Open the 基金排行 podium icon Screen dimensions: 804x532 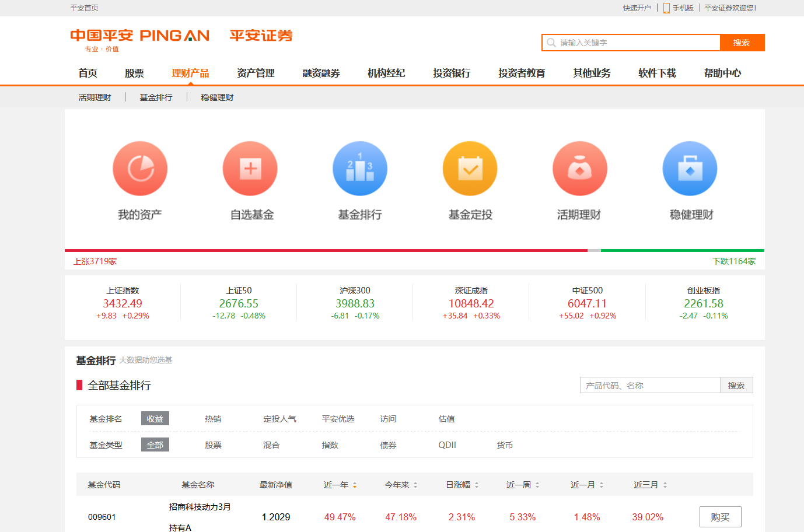point(360,169)
